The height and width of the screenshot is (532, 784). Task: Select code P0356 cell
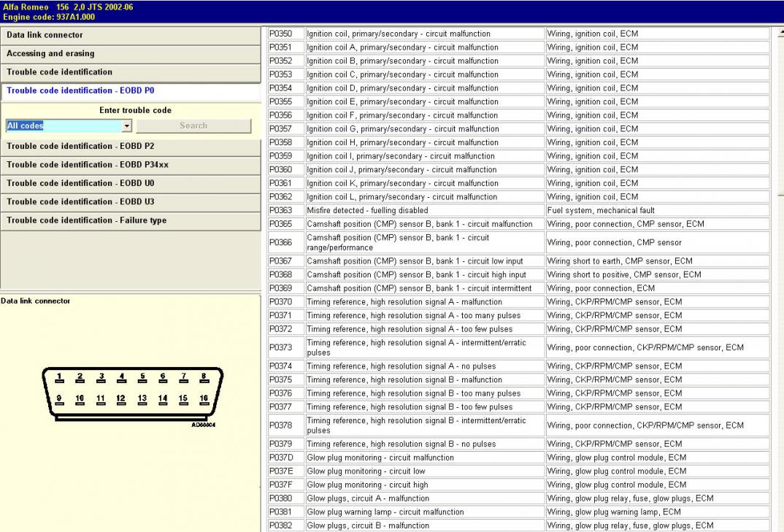pyautogui.click(x=286, y=115)
